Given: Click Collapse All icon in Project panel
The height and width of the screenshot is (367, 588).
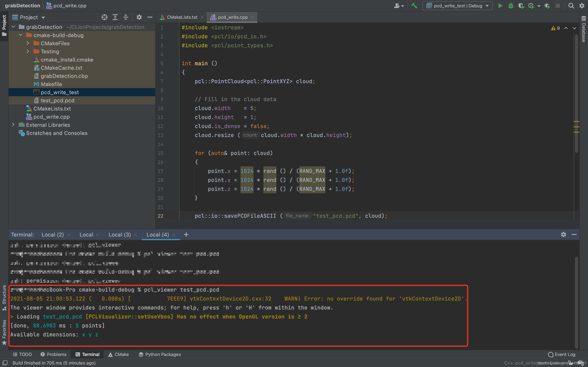Looking at the screenshot, I should 126,17.
